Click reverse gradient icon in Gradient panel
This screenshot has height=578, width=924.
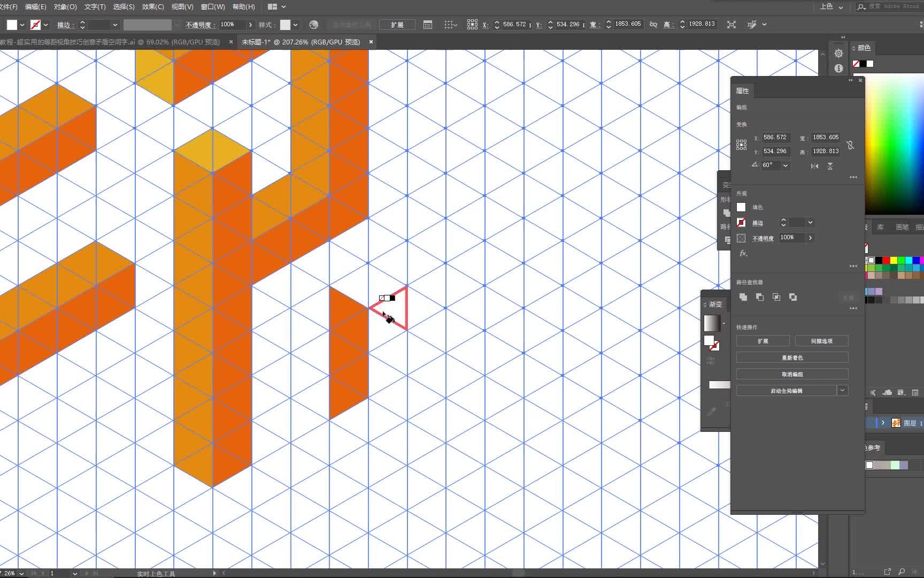pos(711,361)
